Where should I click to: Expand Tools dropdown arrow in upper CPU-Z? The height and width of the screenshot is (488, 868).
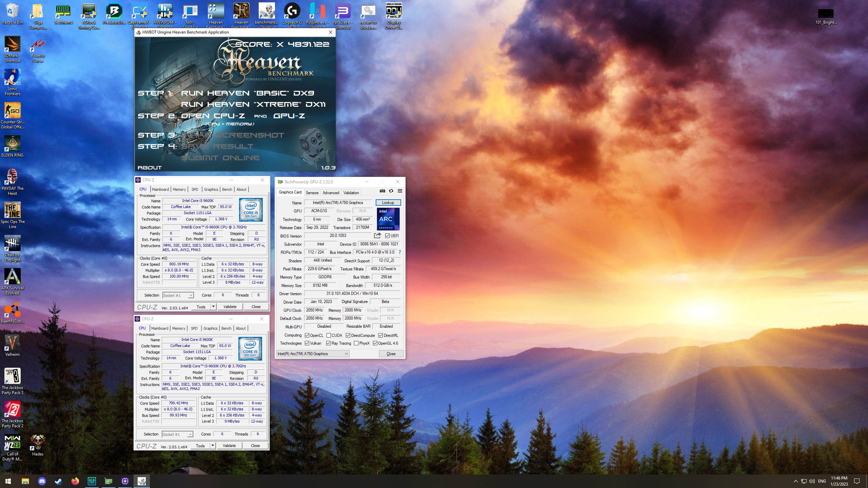click(x=213, y=307)
